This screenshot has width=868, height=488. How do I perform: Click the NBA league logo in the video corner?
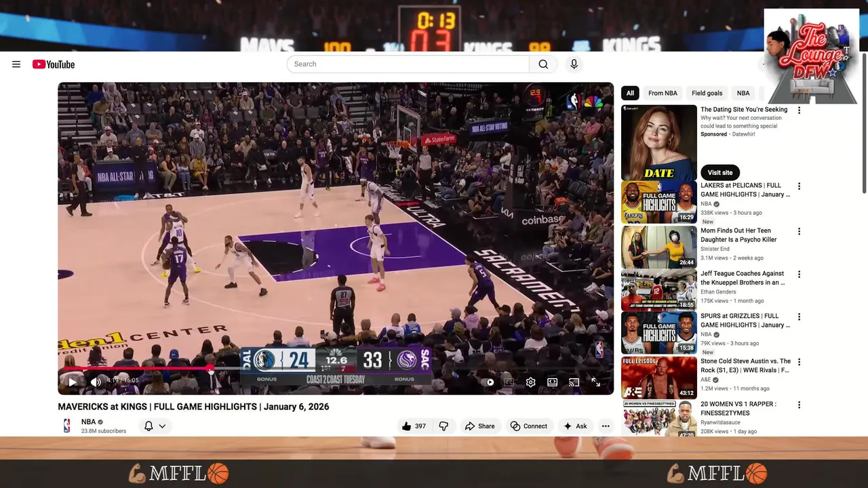[599, 350]
